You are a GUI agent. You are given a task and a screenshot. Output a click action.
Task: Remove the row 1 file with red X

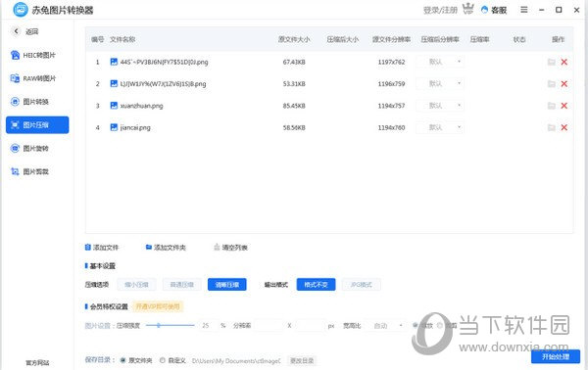[x=564, y=62]
